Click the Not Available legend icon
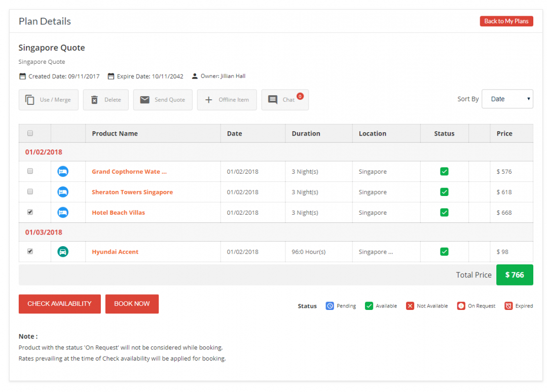This screenshot has height=392, width=547. [410, 306]
